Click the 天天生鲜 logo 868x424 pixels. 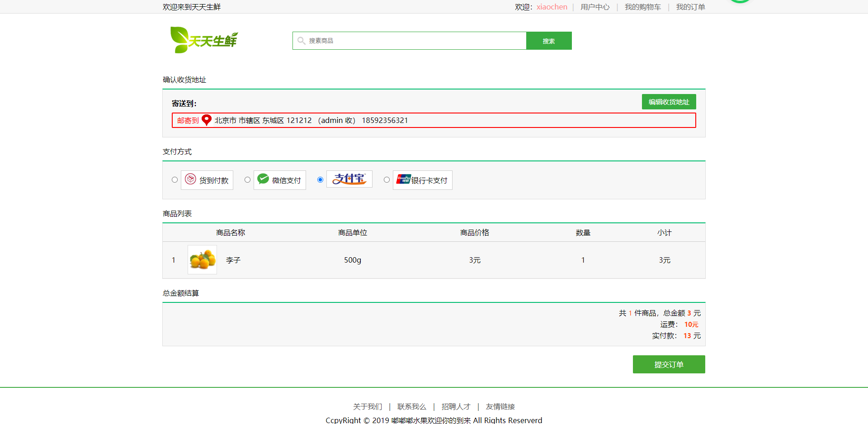click(203, 40)
